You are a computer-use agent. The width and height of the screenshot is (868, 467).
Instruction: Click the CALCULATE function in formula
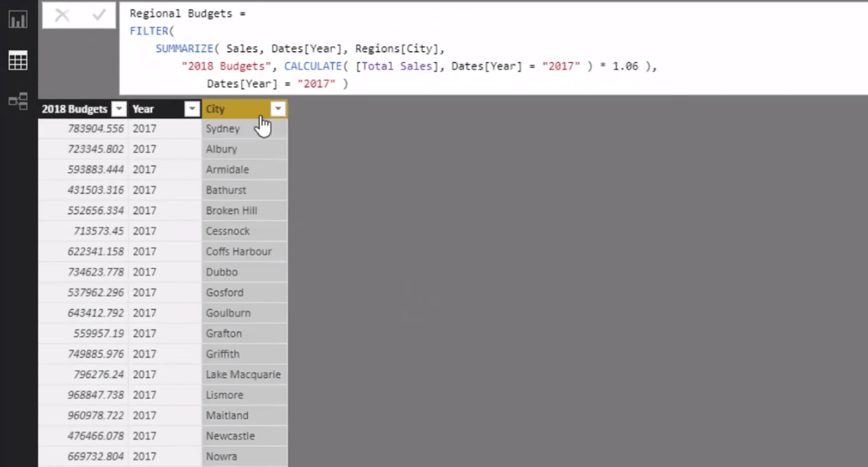(313, 66)
